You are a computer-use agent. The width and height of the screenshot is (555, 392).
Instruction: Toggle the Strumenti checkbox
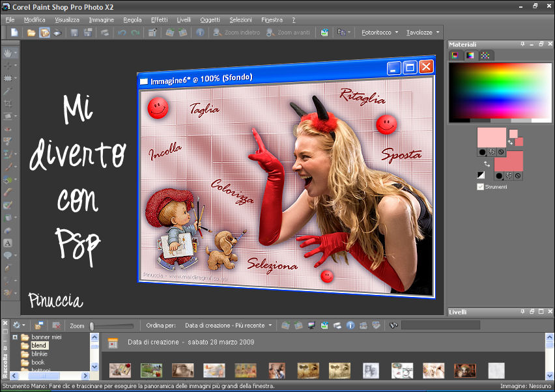481,187
